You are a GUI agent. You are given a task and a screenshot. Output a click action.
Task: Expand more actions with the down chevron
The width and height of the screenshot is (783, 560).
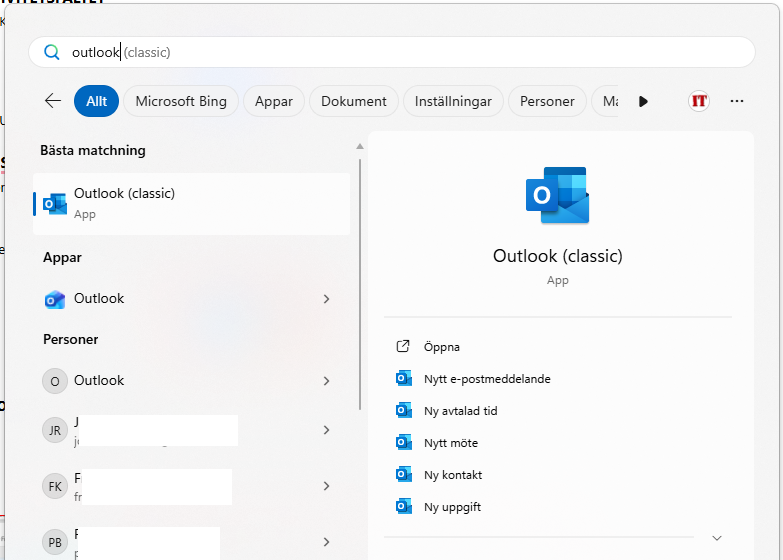coord(717,538)
